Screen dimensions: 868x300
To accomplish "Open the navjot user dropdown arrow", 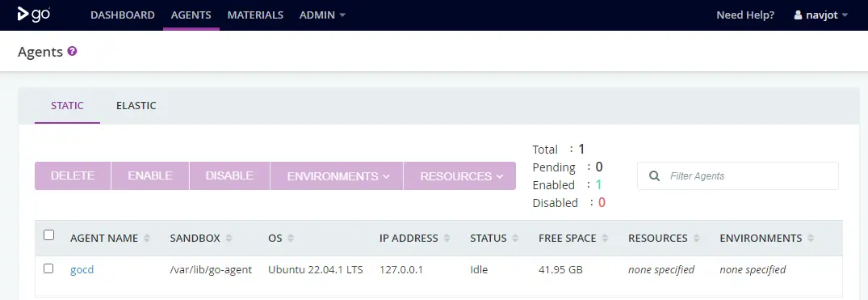I will [x=845, y=15].
